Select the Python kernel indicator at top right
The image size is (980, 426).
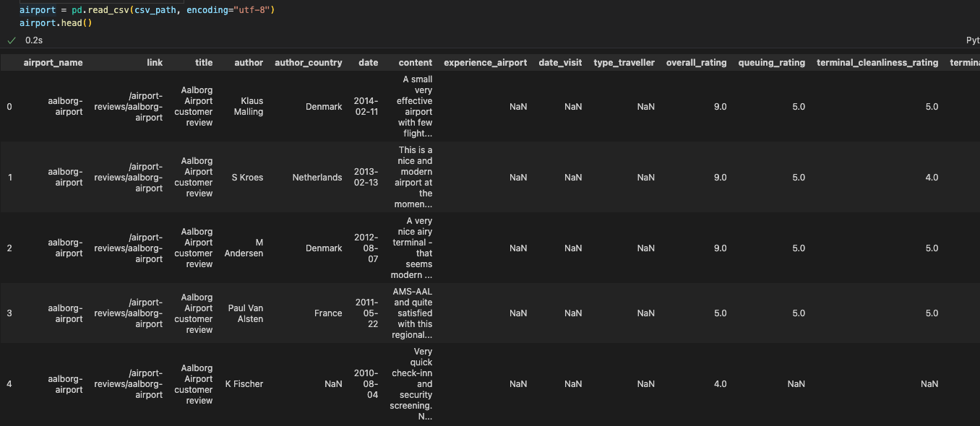click(x=972, y=40)
